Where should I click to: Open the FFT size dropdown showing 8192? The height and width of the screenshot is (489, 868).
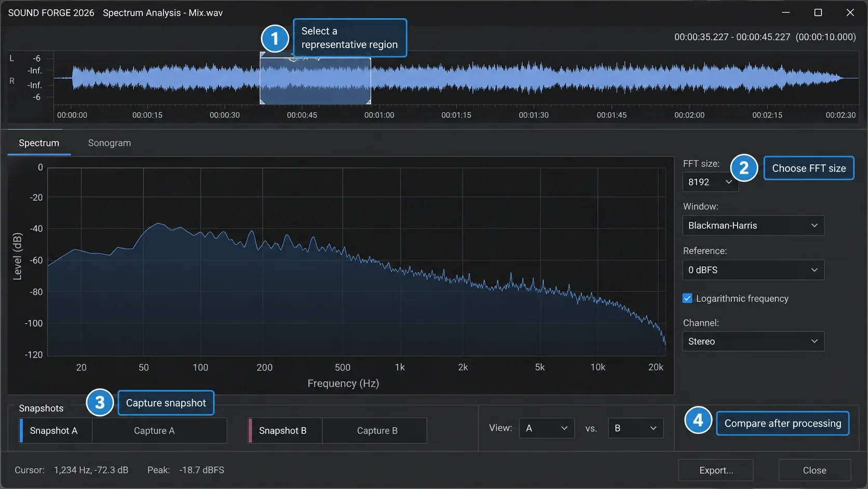(710, 182)
